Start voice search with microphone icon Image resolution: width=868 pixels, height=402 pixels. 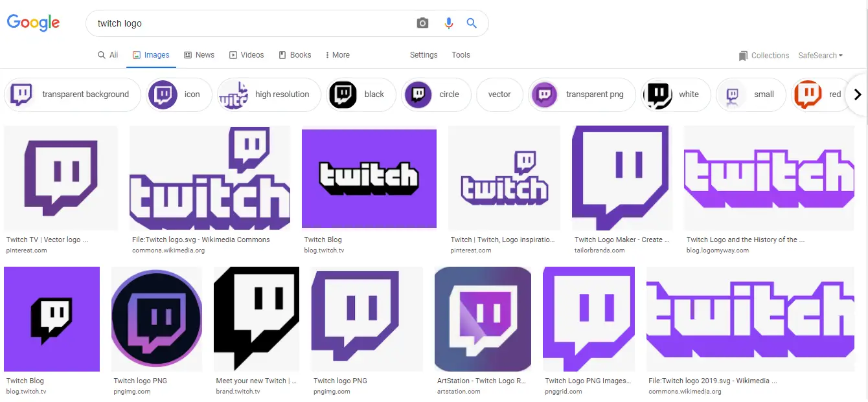[449, 23]
